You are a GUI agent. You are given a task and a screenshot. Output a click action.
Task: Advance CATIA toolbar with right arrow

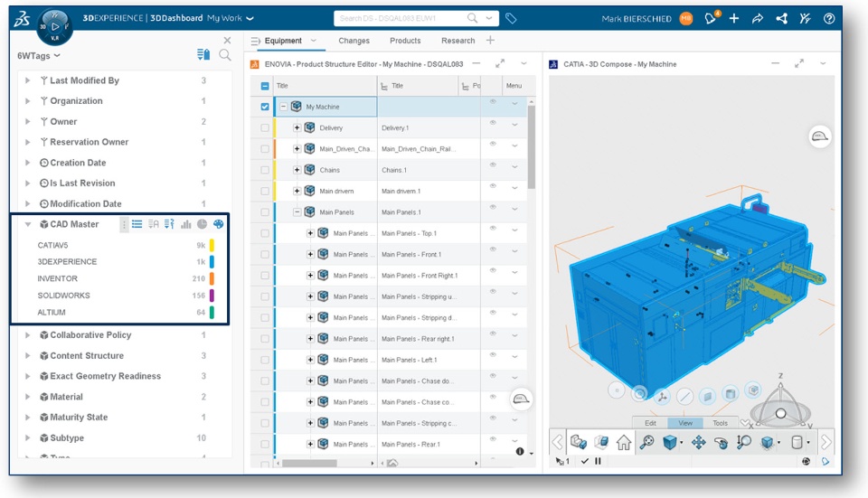(826, 442)
